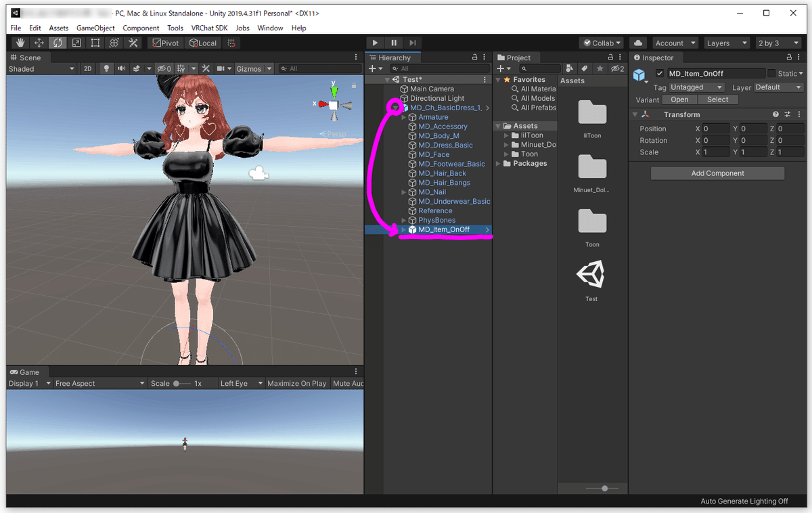812x513 pixels.
Task: Toggle Maximize On Play
Action: point(296,383)
